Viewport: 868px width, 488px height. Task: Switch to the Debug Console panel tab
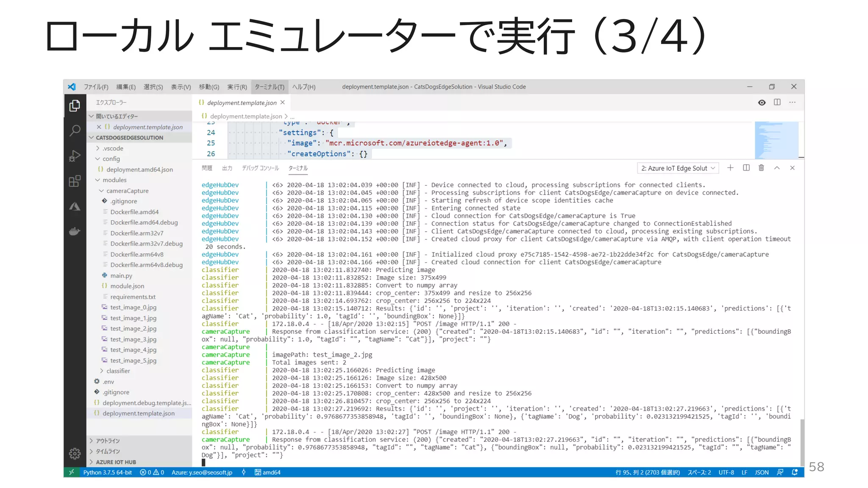click(x=260, y=168)
